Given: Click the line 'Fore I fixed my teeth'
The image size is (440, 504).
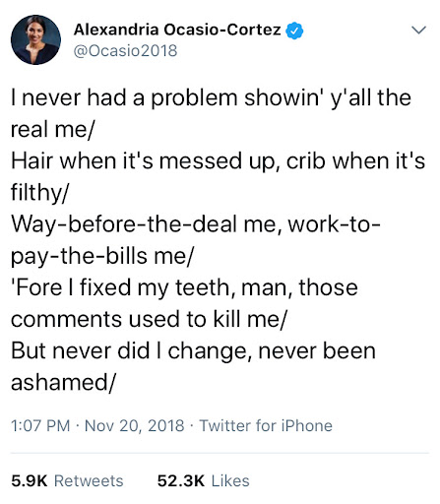Looking at the screenshot, I should (184, 287).
